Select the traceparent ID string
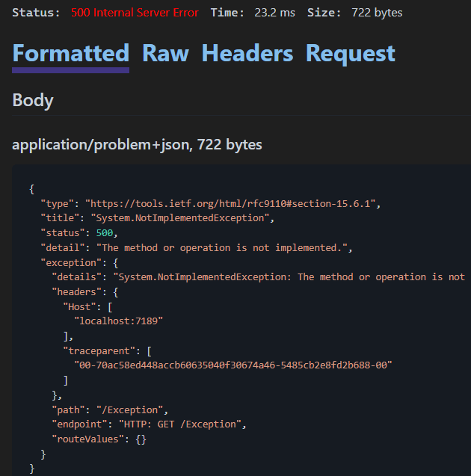471x476 pixels. [233, 365]
